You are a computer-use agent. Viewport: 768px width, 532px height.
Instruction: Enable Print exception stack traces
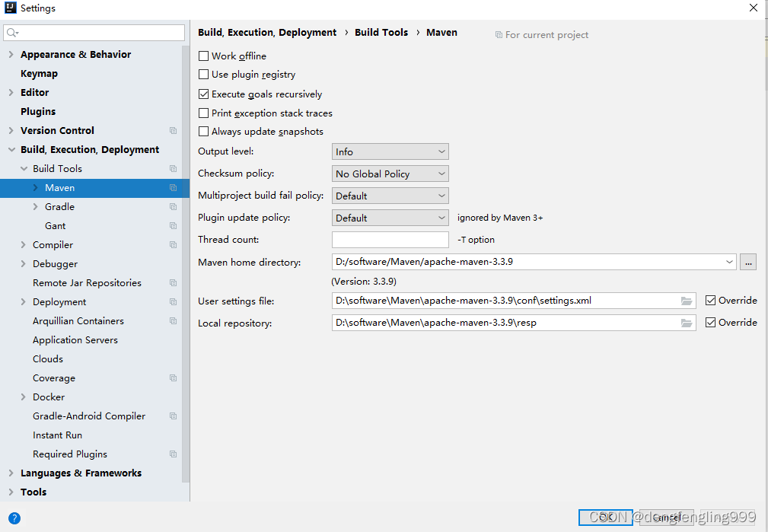(x=203, y=113)
